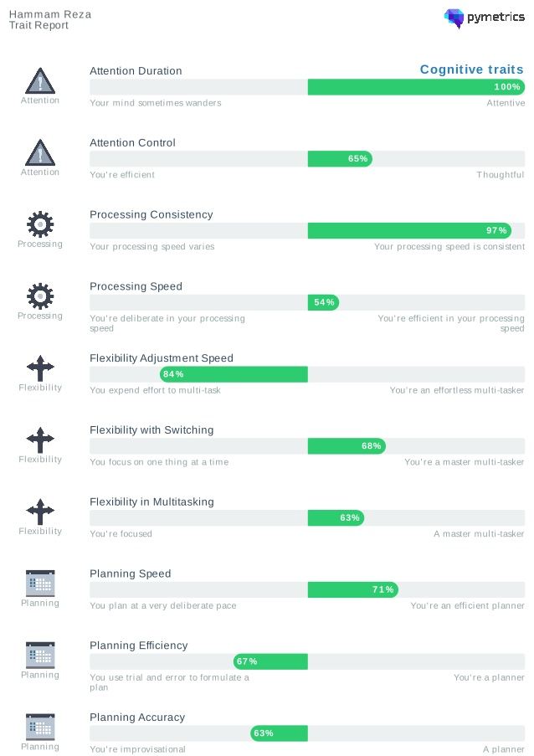
Task: Click the gear icon beside Processing Consistency
Action: pyautogui.click(x=40, y=224)
